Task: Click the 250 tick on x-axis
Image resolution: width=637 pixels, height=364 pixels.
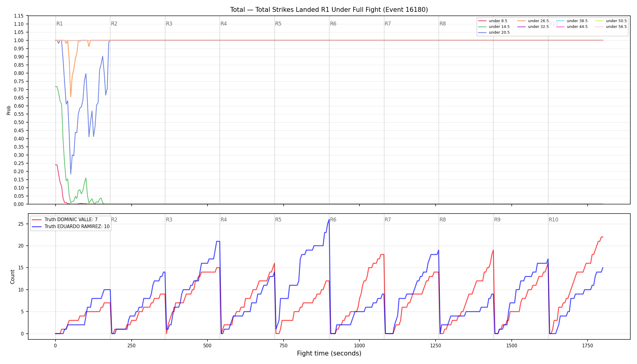Action: click(x=131, y=345)
